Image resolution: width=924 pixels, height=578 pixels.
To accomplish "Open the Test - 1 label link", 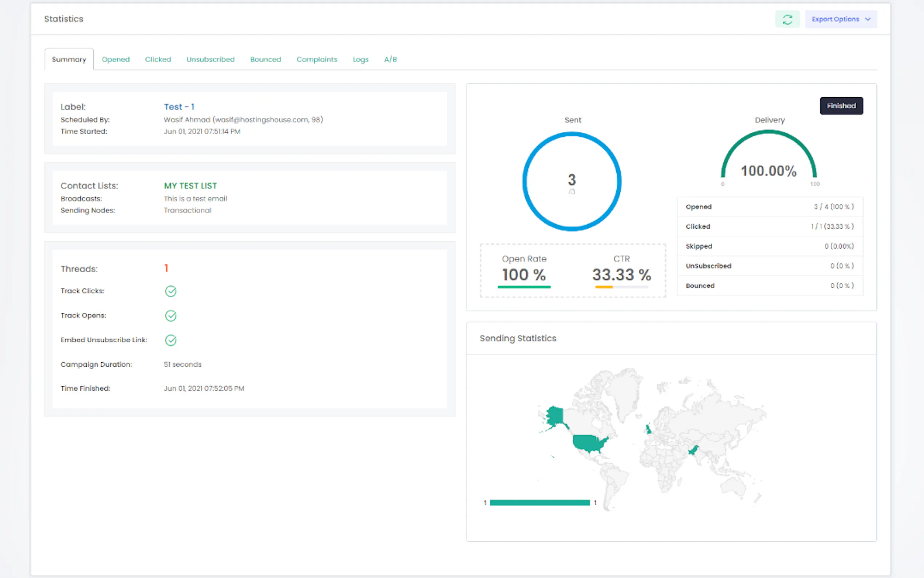I will pyautogui.click(x=179, y=107).
